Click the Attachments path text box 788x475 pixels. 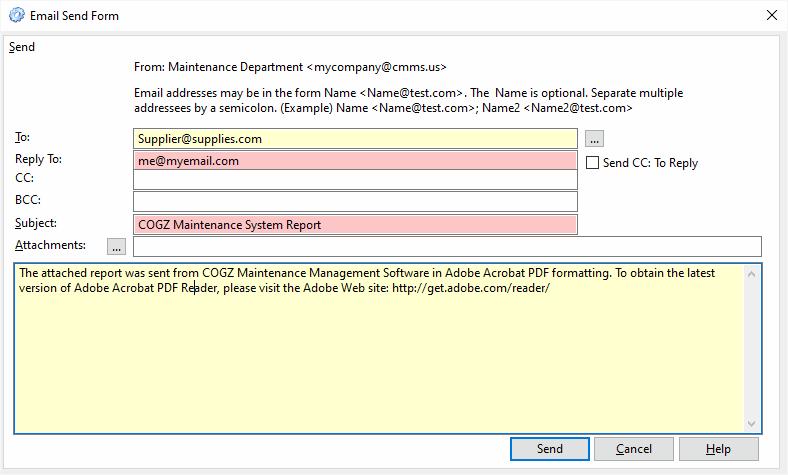click(x=447, y=246)
